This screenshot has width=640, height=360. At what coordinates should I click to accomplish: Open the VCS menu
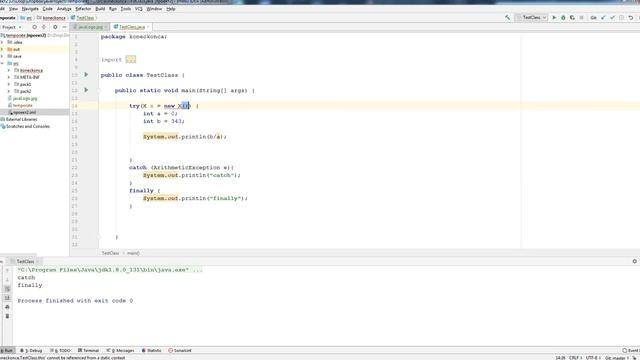139,9
